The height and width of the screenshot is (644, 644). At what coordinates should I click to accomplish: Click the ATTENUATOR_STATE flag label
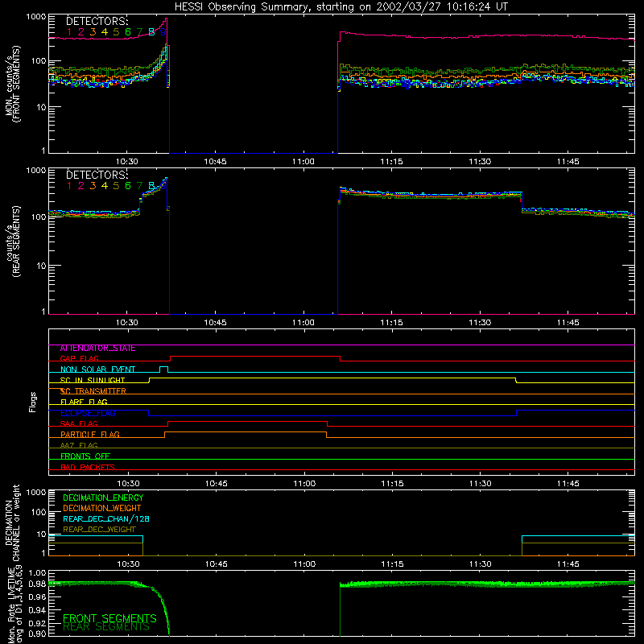click(x=97, y=349)
